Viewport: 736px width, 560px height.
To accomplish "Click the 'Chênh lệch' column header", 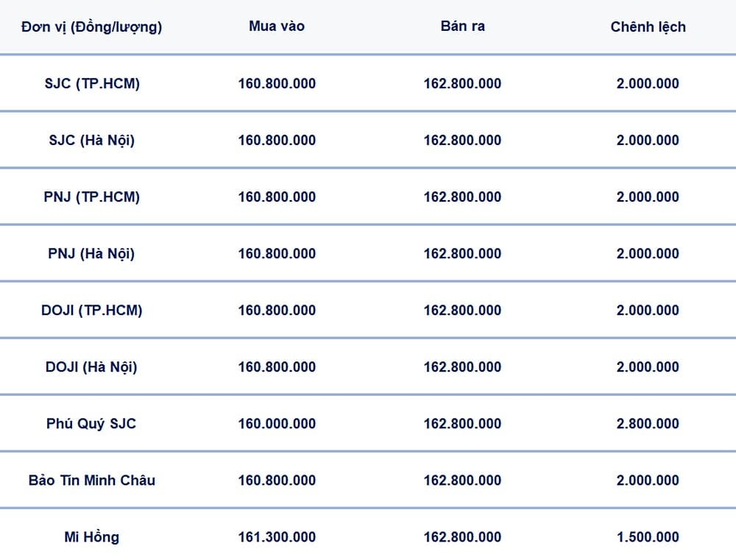I will pos(648,26).
